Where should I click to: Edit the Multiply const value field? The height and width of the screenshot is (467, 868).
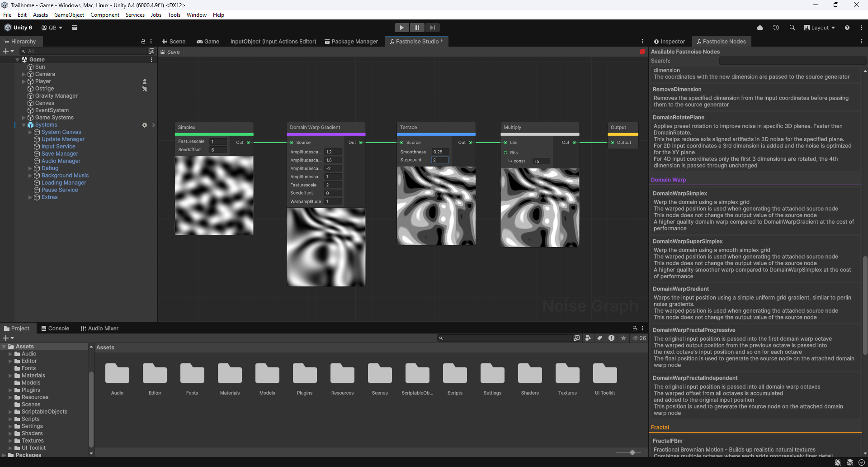(x=541, y=161)
